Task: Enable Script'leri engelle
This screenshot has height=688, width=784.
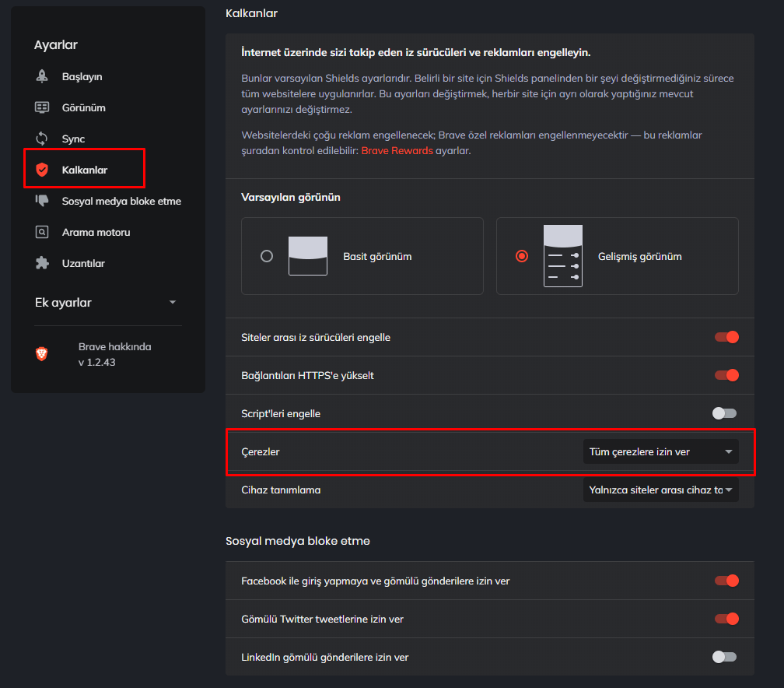Action: 723,413
